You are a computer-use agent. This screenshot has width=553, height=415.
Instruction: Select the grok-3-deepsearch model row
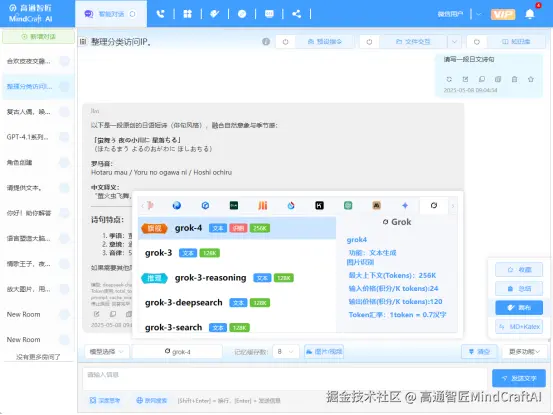point(237,303)
